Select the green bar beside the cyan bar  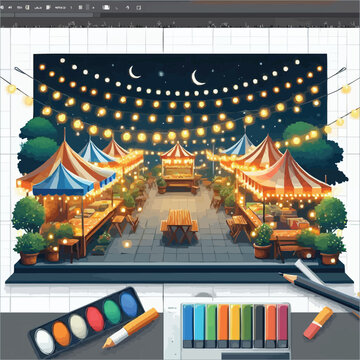[211, 326]
